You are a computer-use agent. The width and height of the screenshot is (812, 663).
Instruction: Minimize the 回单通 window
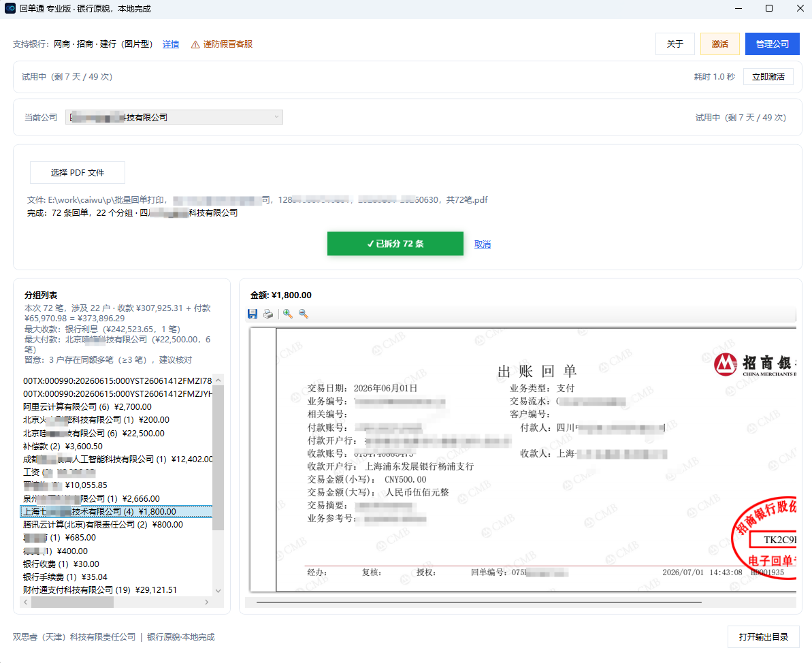coord(738,8)
